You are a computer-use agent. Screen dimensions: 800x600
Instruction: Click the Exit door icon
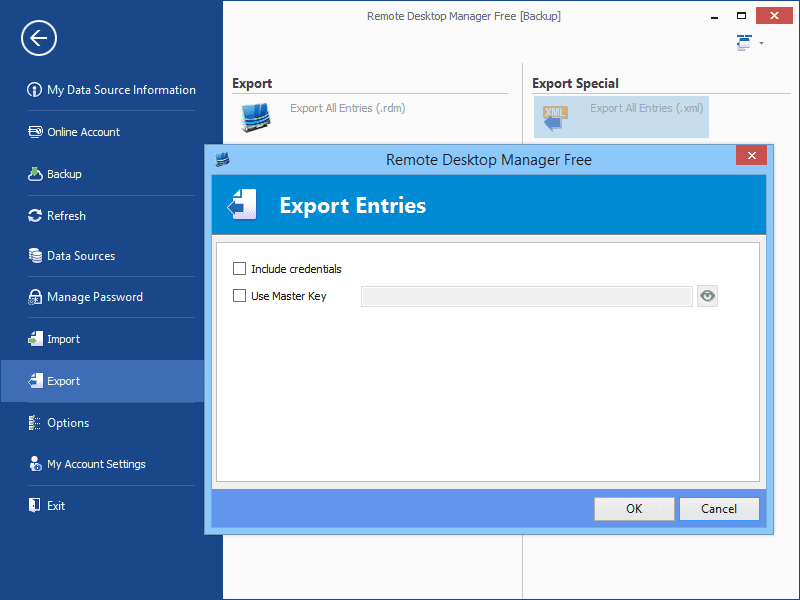[34, 505]
